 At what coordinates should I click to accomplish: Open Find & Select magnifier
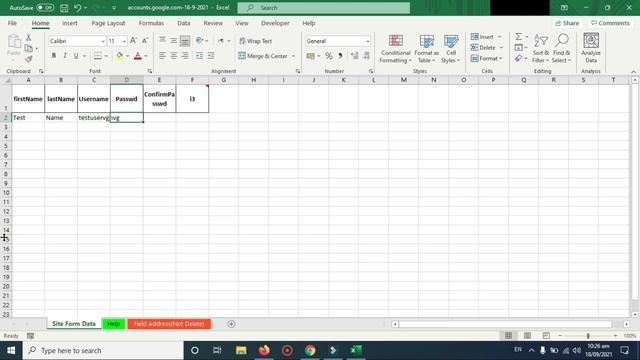point(562,49)
